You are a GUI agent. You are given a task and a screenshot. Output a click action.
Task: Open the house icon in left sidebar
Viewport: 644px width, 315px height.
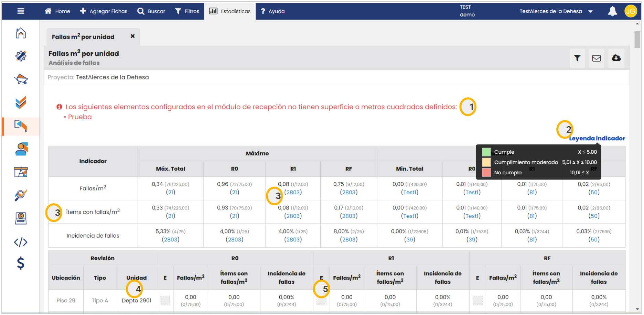click(x=21, y=33)
